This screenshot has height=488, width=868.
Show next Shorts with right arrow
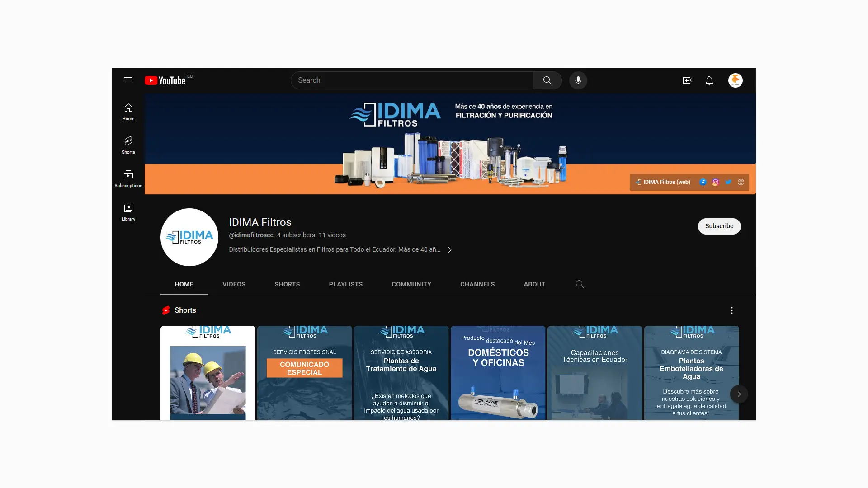click(739, 394)
